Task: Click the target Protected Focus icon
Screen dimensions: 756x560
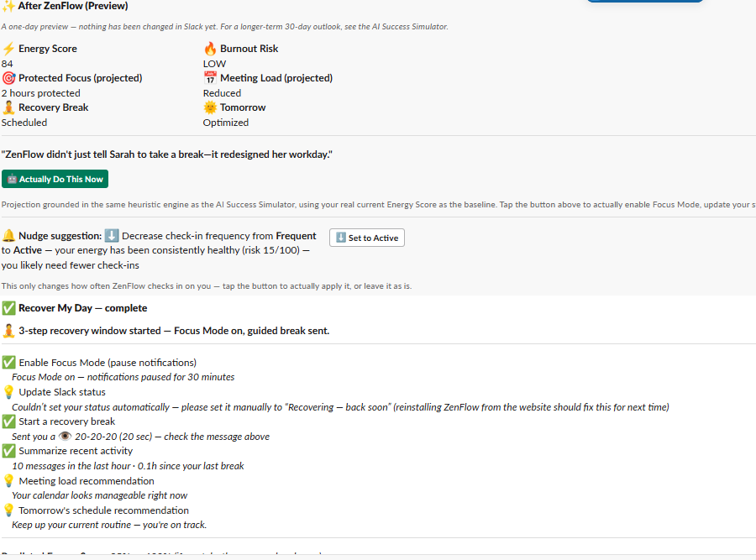Action: click(8, 78)
